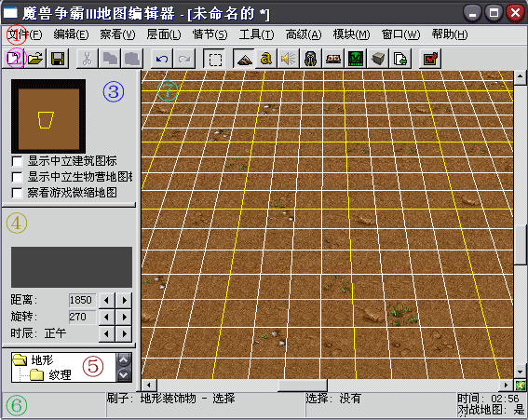Click the Paste toolbar icon
This screenshot has width=528, height=420.
pos(132,59)
